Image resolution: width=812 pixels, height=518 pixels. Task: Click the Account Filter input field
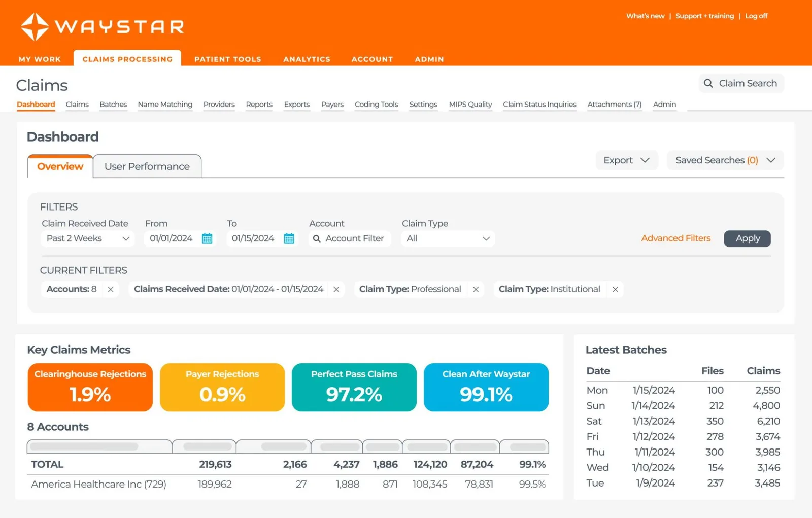(x=350, y=238)
